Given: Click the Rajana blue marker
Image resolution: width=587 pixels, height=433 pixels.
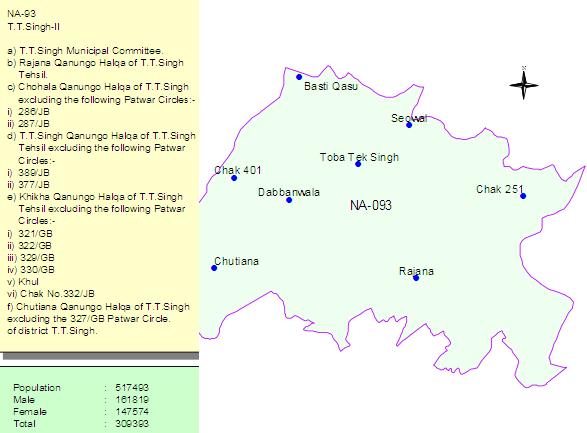Looking at the screenshot, I should pyautogui.click(x=416, y=278).
